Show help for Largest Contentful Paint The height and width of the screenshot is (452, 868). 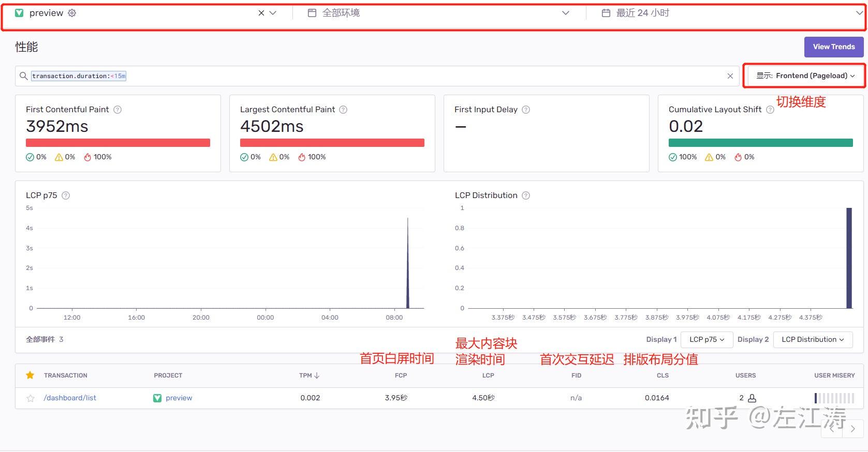343,110
